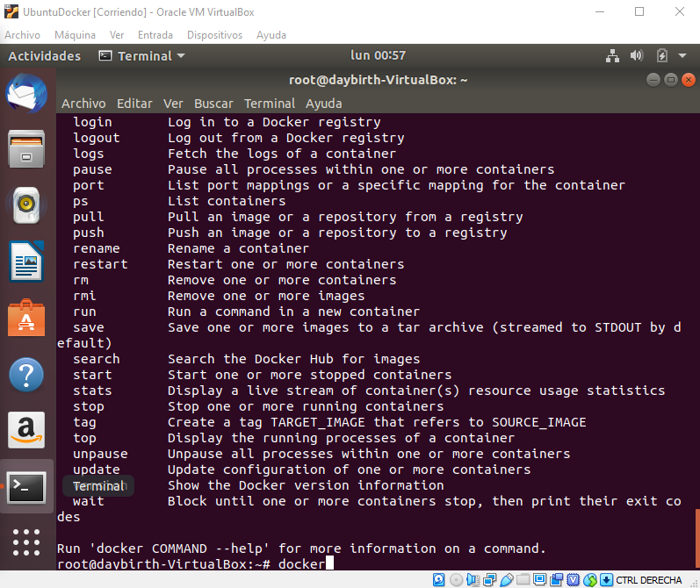Launch Rhythmbox music player from dock
Image resolution: width=700 pixels, height=588 pixels.
click(27, 204)
